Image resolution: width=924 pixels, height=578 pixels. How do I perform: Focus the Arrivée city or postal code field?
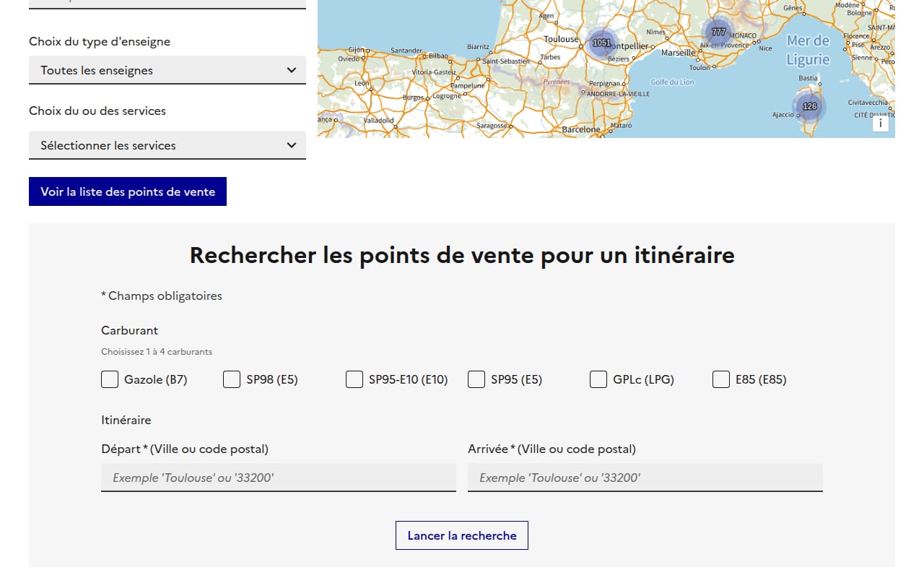(645, 478)
